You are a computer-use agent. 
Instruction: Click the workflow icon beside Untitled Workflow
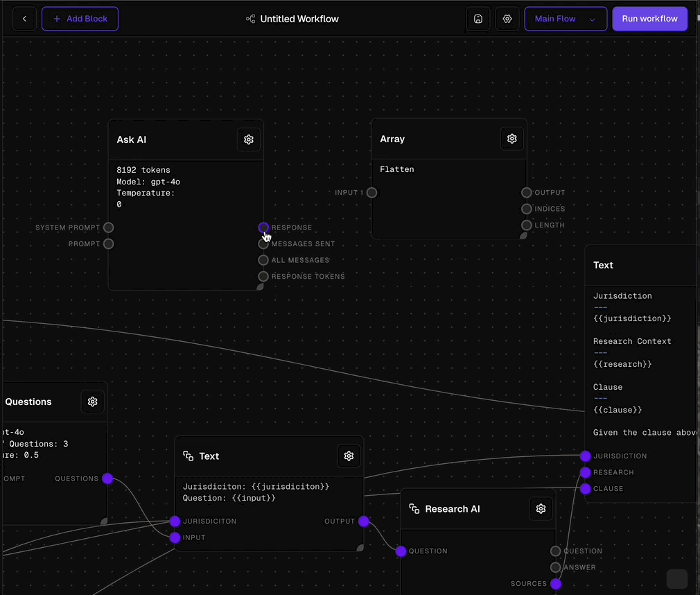(250, 19)
